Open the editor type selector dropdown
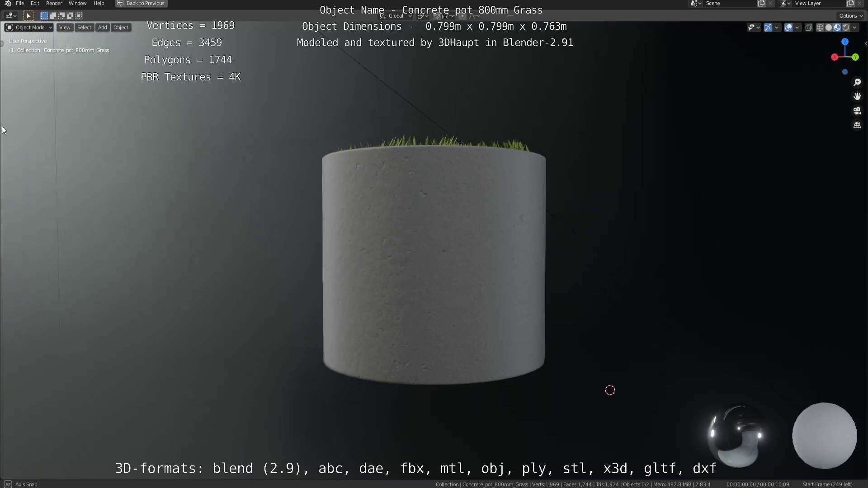This screenshot has height=488, width=868. click(x=11, y=16)
